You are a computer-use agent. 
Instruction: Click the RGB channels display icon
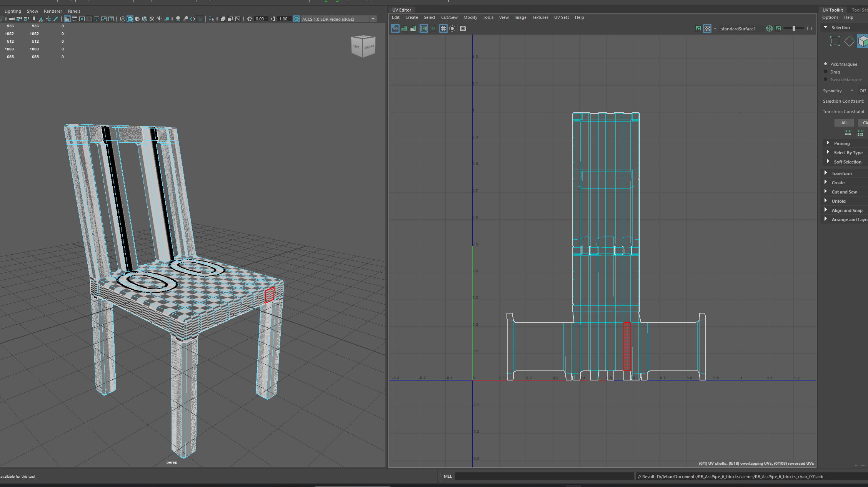click(x=769, y=28)
